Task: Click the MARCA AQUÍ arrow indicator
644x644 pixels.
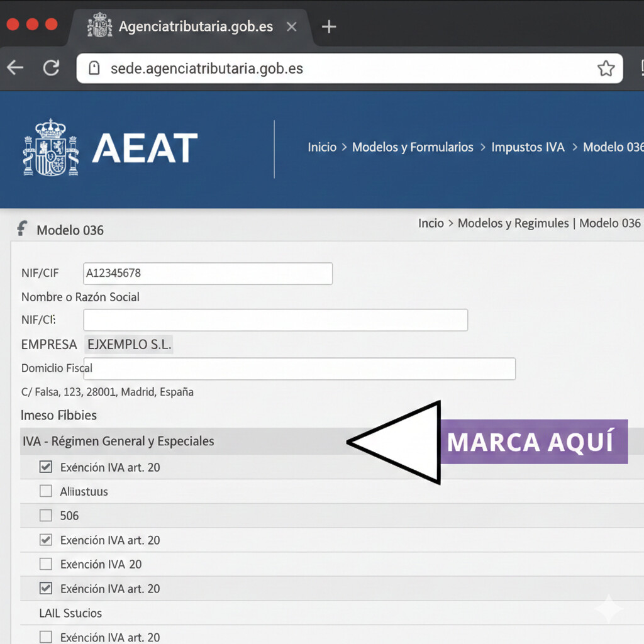Action: 396,442
